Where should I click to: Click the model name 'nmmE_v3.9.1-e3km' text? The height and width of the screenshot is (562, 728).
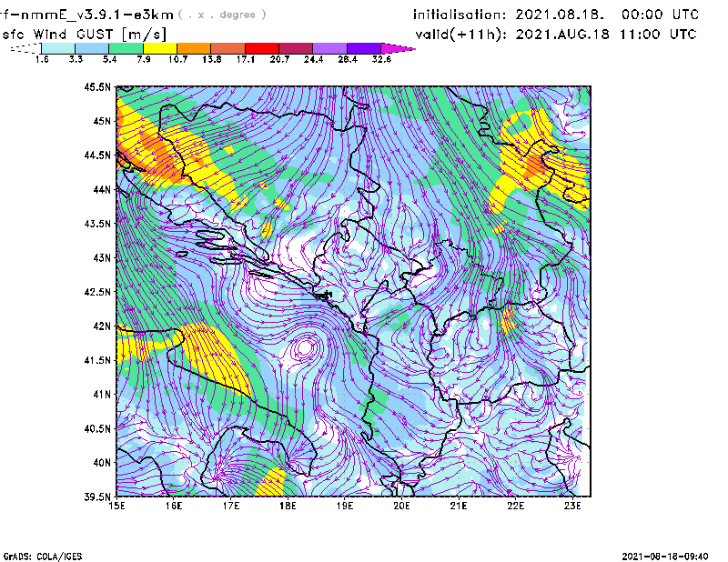(x=96, y=15)
